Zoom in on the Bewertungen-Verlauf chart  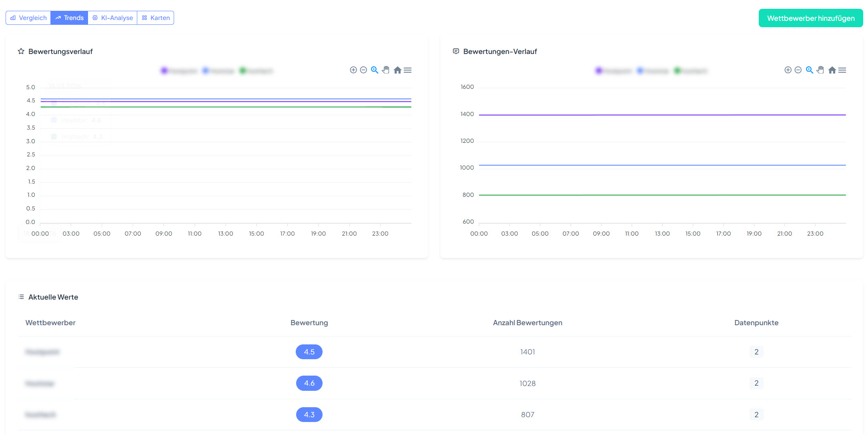click(x=788, y=70)
